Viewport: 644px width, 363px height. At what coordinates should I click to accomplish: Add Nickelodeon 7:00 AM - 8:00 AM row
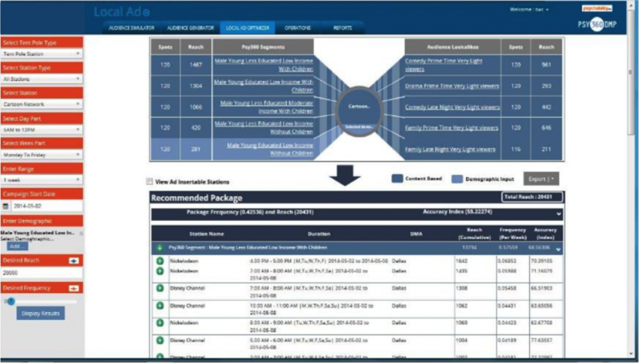click(x=160, y=271)
